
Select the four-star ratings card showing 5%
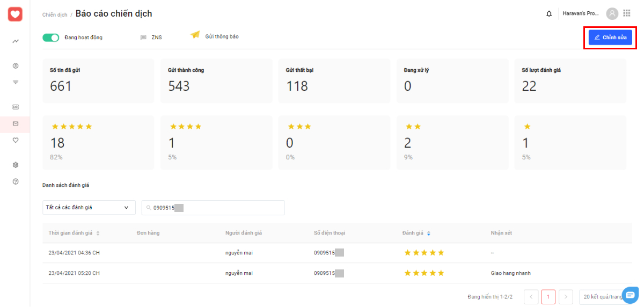tap(216, 142)
